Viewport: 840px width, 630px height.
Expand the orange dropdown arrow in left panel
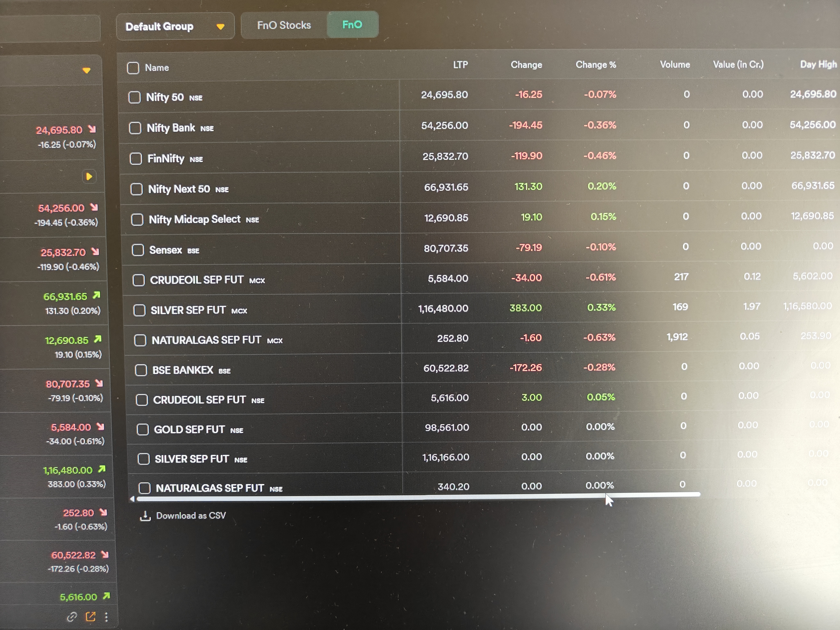tap(87, 71)
